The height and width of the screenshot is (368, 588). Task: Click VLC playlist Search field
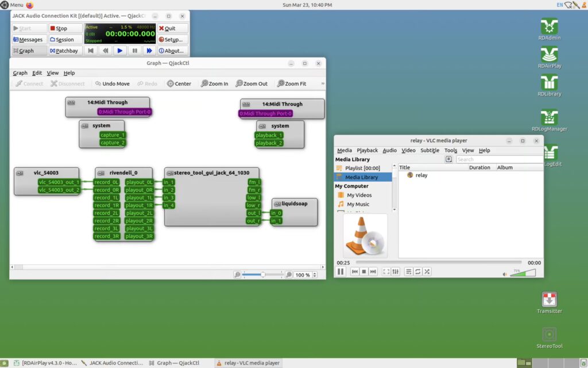pos(499,159)
